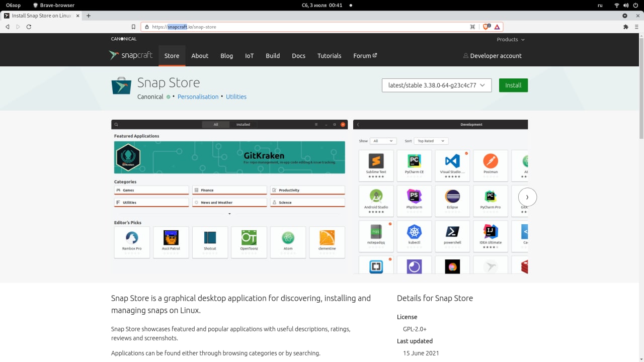View site security info via lock icon
The width and height of the screenshot is (644, 362).
(x=146, y=27)
